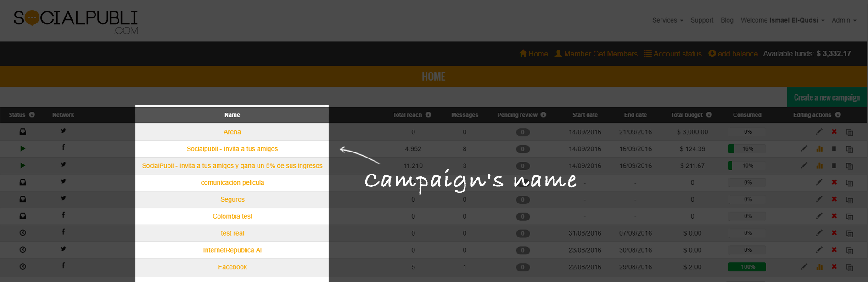Edit the Seguros campaign
The width and height of the screenshot is (868, 282).
[x=819, y=199]
